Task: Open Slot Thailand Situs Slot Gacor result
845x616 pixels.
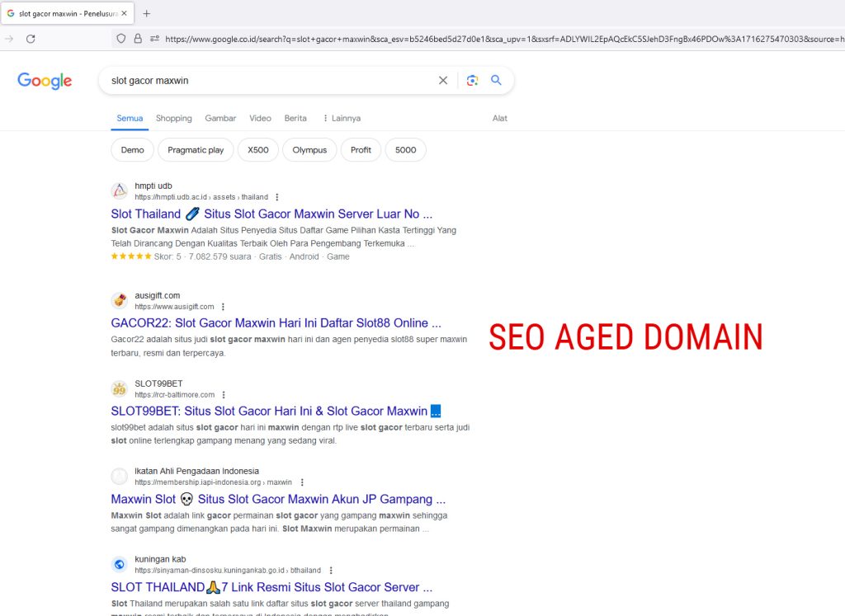Action: pos(271,214)
